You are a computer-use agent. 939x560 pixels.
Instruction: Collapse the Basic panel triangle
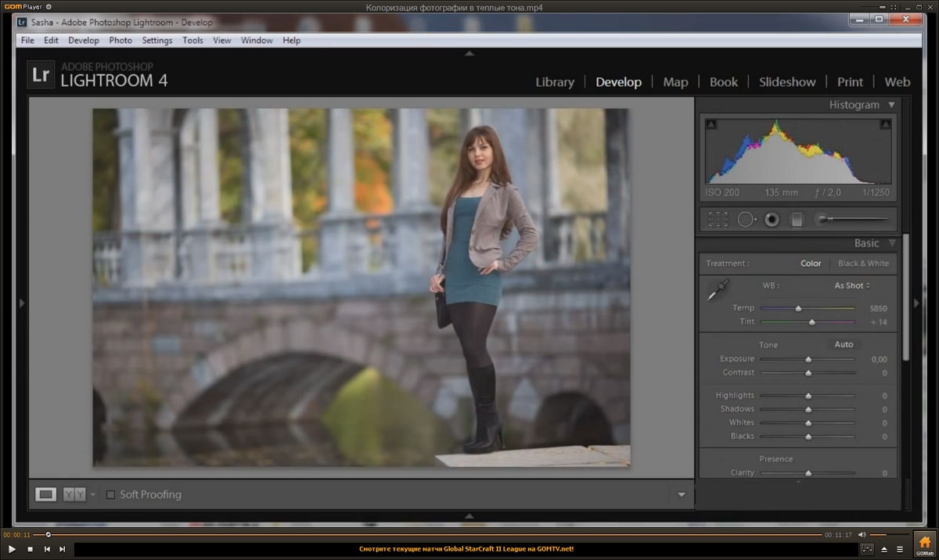click(x=891, y=243)
